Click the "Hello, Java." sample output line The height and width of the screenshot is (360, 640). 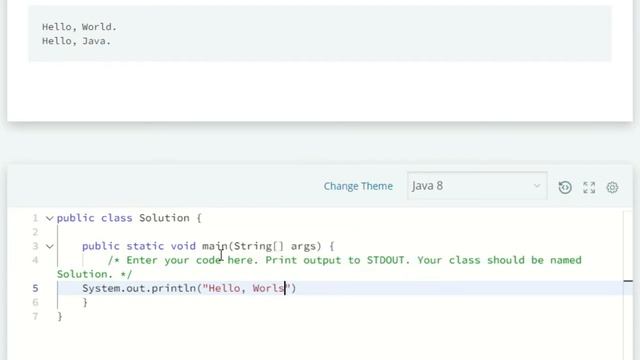[x=76, y=41]
